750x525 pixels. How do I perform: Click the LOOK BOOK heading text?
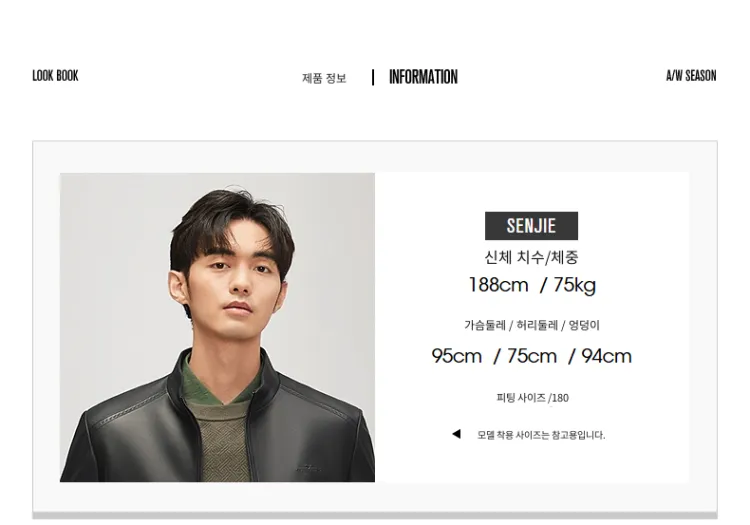55,76
